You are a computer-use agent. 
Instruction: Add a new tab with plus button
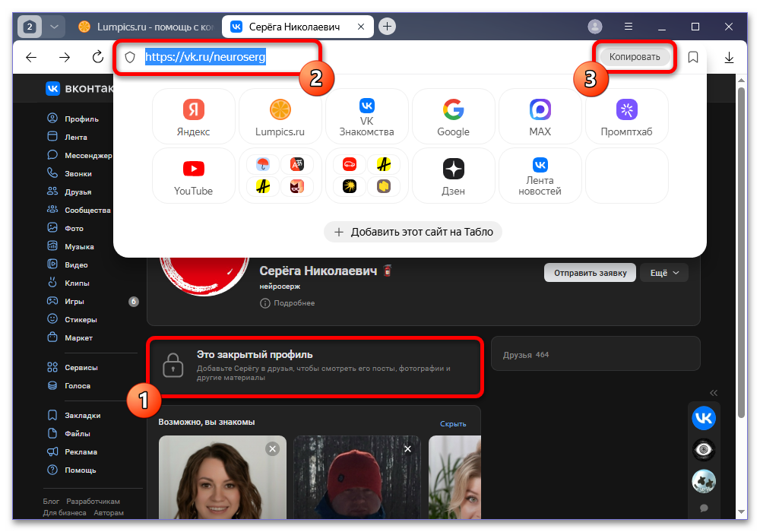coord(387,26)
